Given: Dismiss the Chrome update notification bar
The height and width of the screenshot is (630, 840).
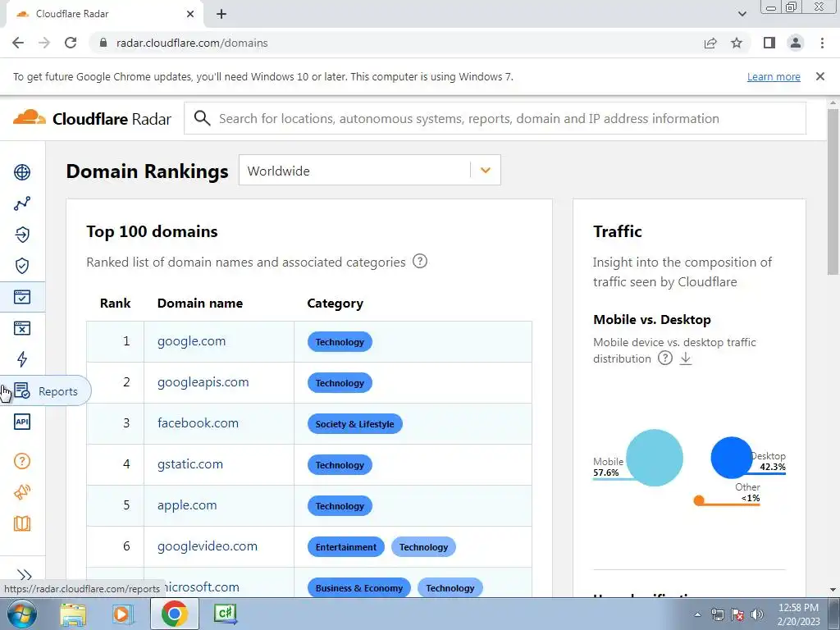Looking at the screenshot, I should click(820, 76).
